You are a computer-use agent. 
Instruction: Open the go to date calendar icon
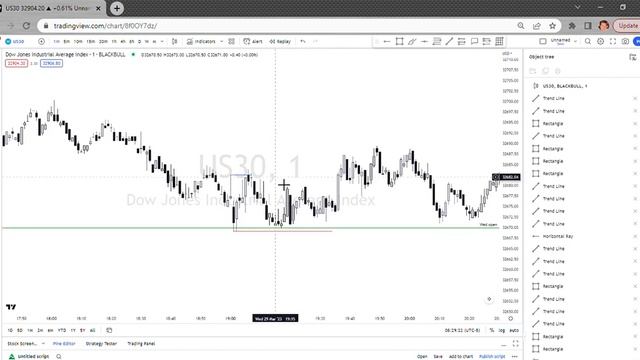tap(109, 330)
